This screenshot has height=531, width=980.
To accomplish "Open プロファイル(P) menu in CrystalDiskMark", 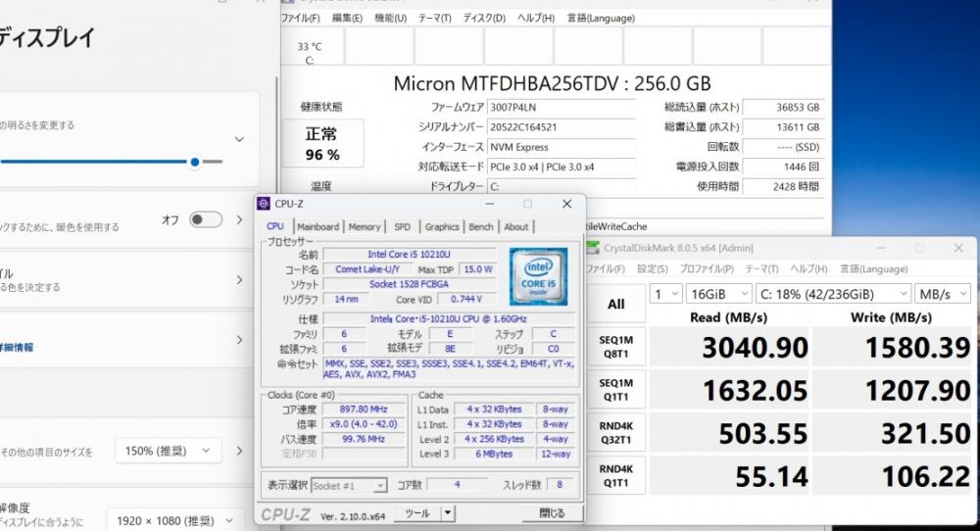I will [707, 269].
